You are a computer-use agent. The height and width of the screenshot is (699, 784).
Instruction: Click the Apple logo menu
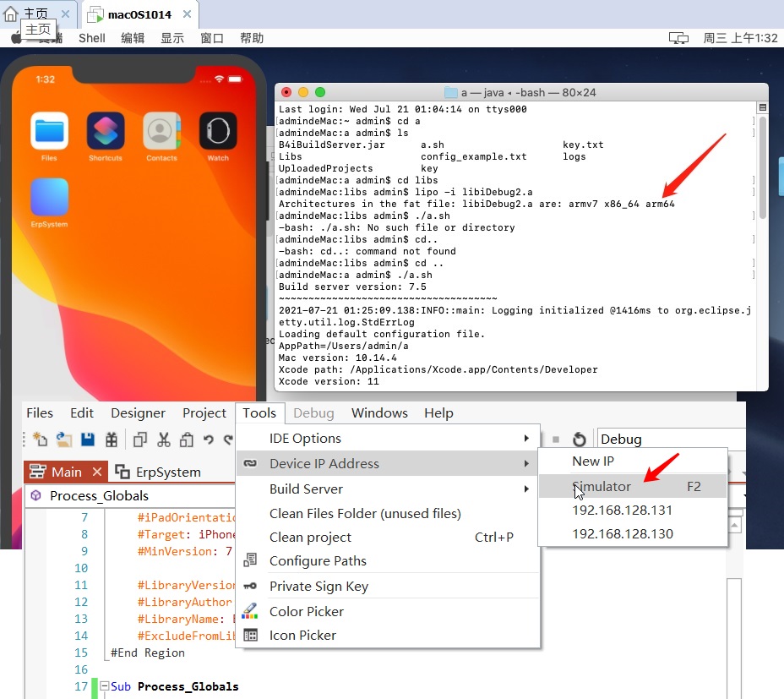click(17, 38)
